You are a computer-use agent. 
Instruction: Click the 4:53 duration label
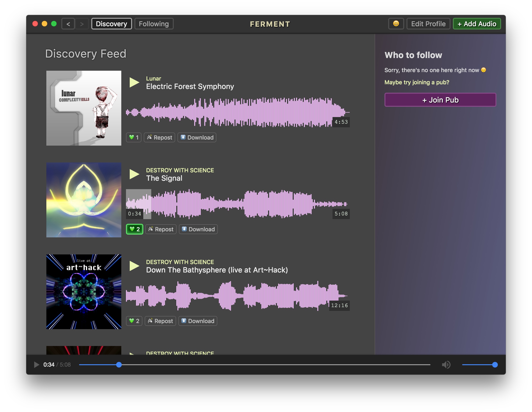point(341,122)
